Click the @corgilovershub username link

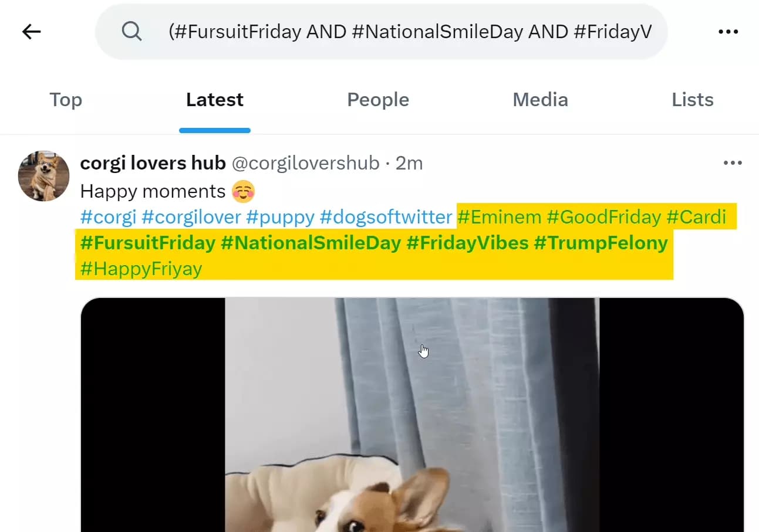pyautogui.click(x=306, y=163)
